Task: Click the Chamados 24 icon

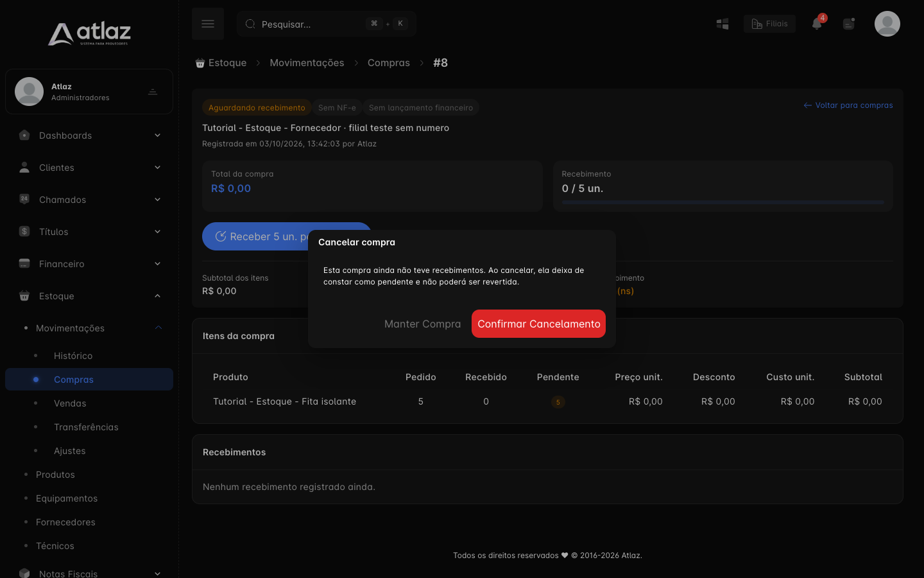Action: [24, 199]
